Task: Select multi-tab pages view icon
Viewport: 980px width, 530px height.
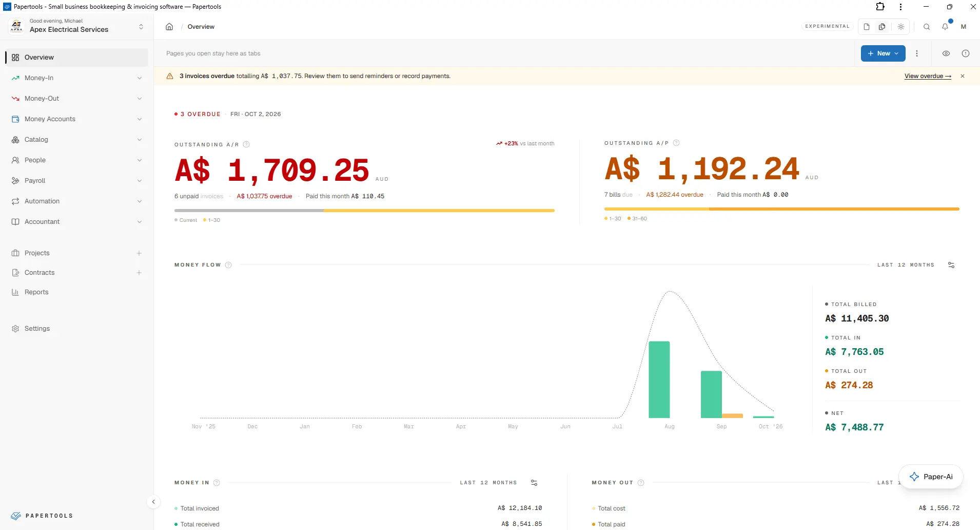Action: tap(882, 27)
